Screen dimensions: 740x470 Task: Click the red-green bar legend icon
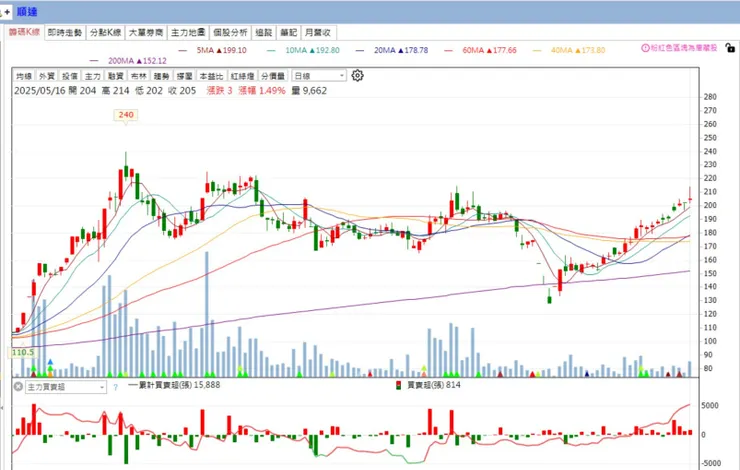click(x=399, y=385)
